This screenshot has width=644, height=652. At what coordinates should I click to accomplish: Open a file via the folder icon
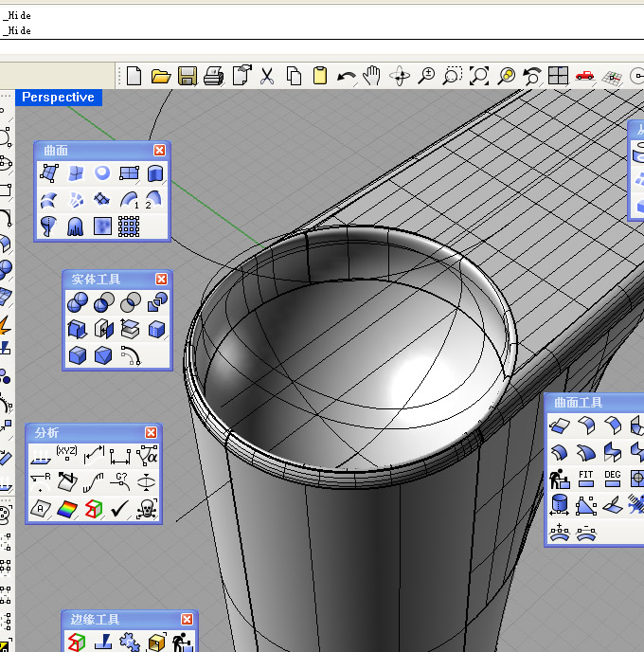click(x=160, y=76)
